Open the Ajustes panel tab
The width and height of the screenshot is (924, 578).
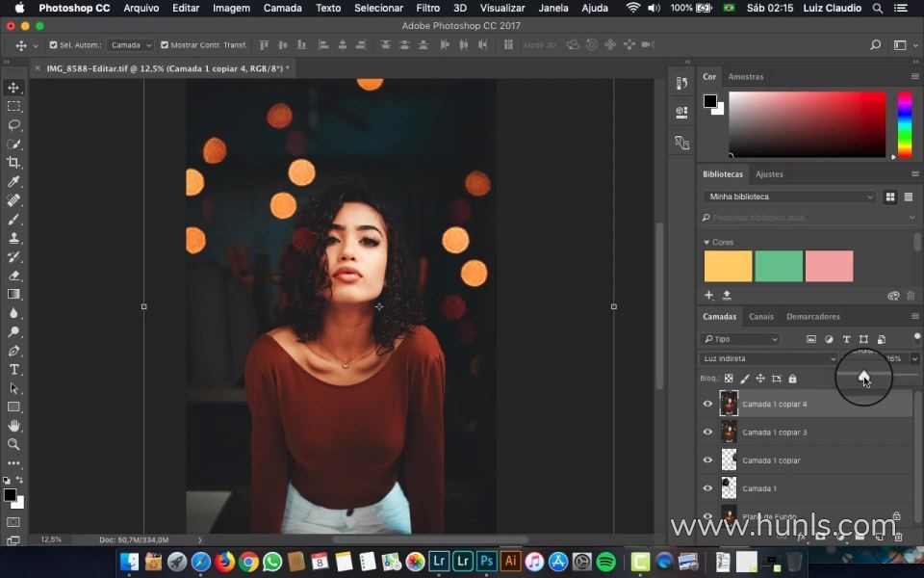[769, 174]
